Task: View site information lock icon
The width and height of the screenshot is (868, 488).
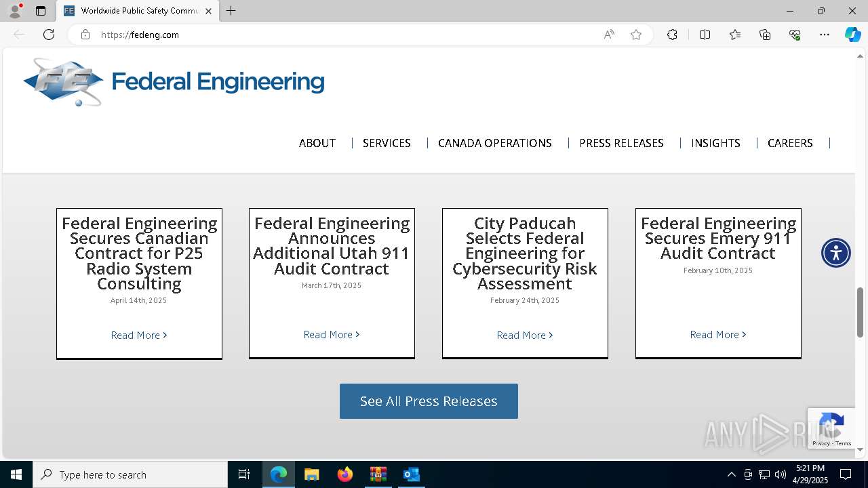Action: pyautogui.click(x=85, y=35)
